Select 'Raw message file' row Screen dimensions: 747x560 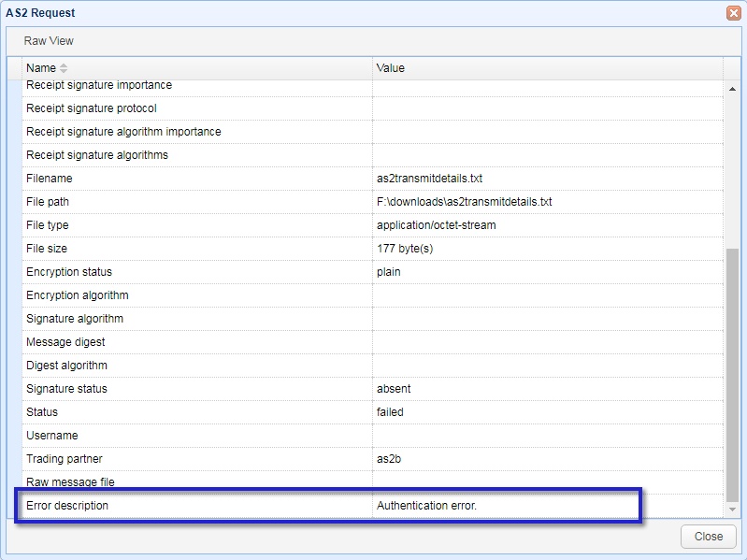[x=372, y=481]
